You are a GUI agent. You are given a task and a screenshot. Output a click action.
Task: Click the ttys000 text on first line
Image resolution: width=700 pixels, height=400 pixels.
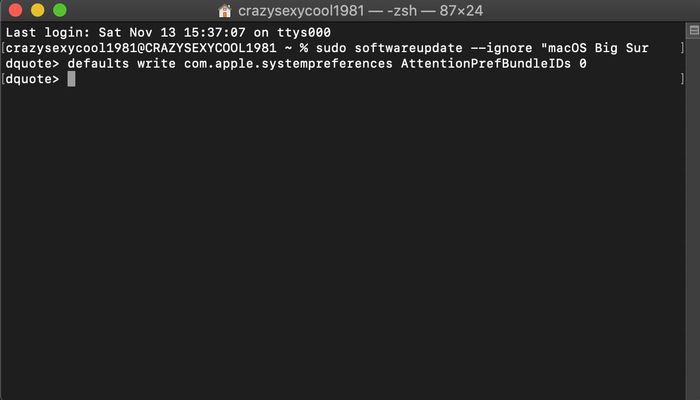coord(304,33)
